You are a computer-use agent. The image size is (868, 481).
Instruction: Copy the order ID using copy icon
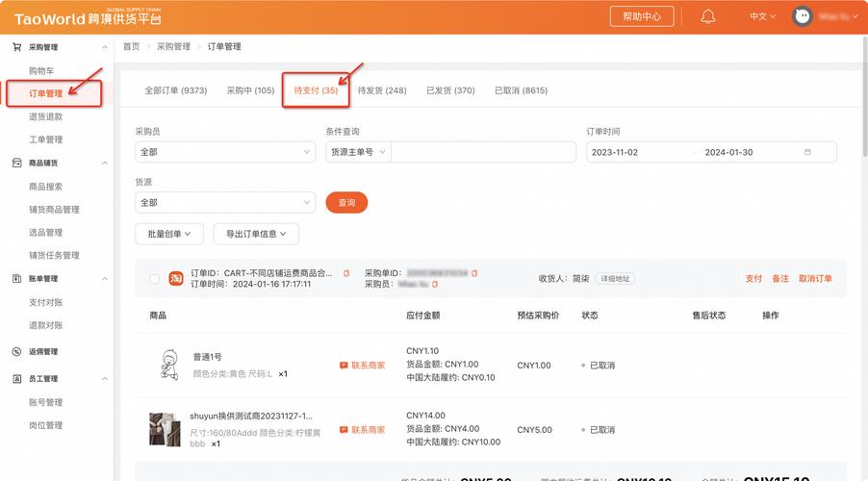pos(346,273)
